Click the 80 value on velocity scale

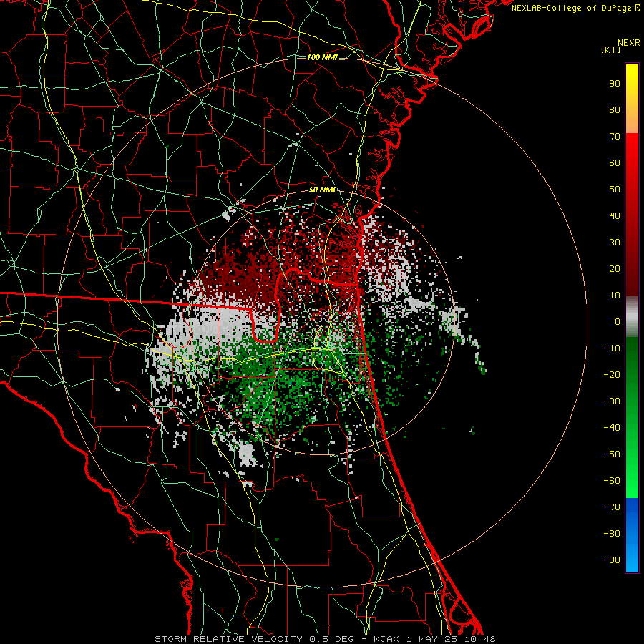[615, 109]
